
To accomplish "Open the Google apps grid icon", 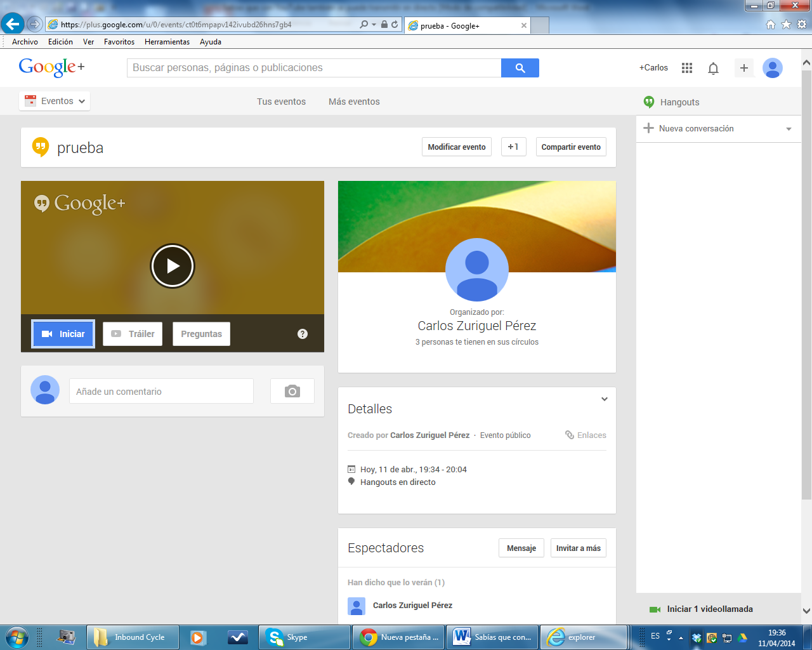I will tap(686, 68).
